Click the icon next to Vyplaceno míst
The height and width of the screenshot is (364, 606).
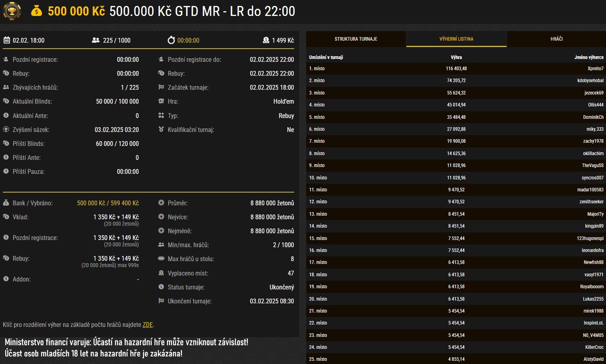(161, 273)
